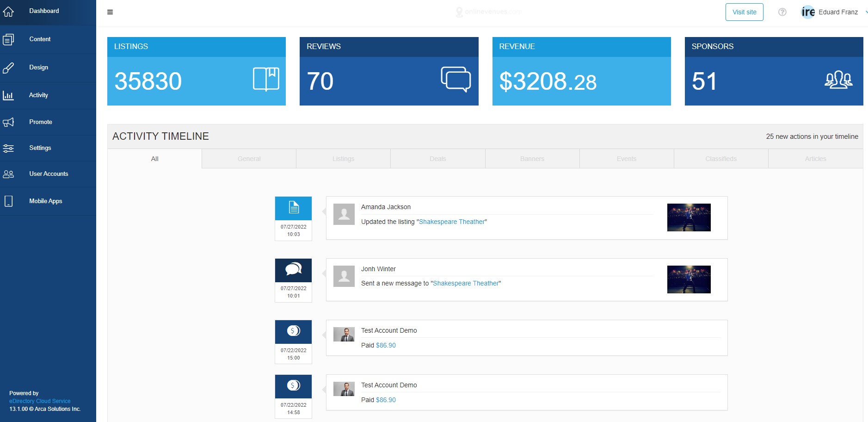Open the Revenue stat card

581,71
